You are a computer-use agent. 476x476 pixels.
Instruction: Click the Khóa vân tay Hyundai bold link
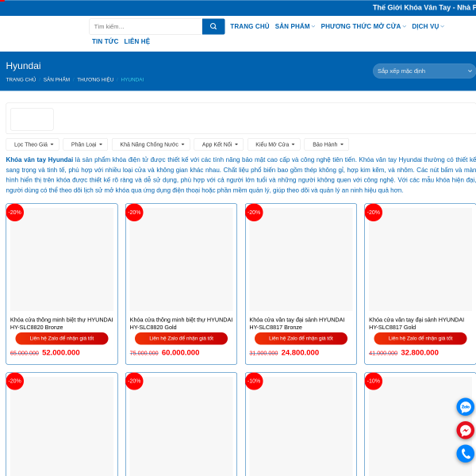point(40,159)
